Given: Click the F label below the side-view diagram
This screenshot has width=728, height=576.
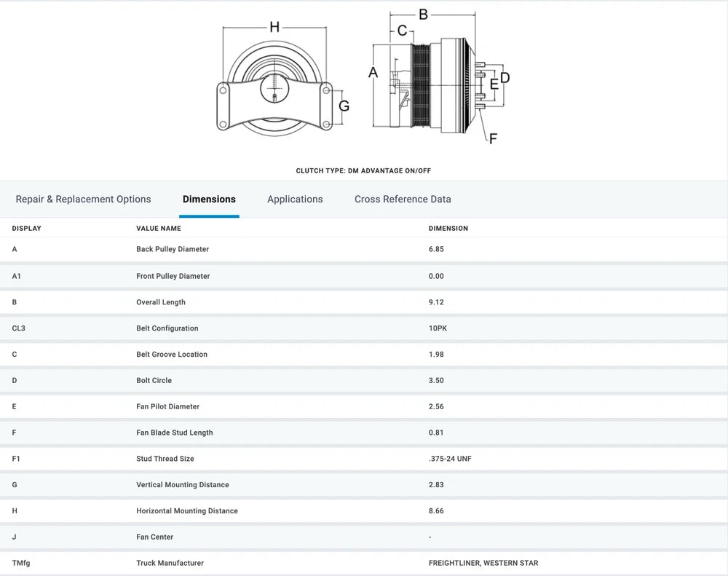Looking at the screenshot, I should (493, 138).
